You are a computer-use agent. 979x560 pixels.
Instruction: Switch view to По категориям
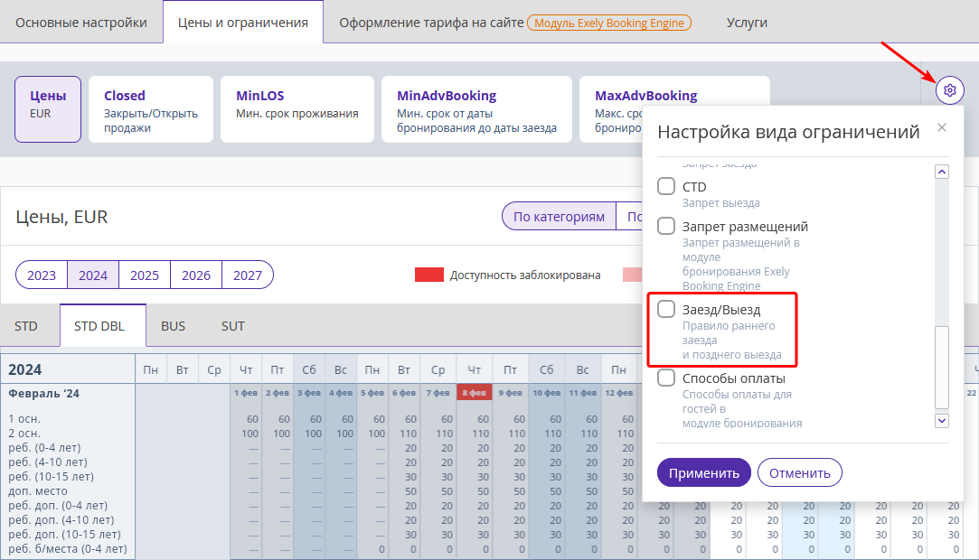[x=559, y=217]
